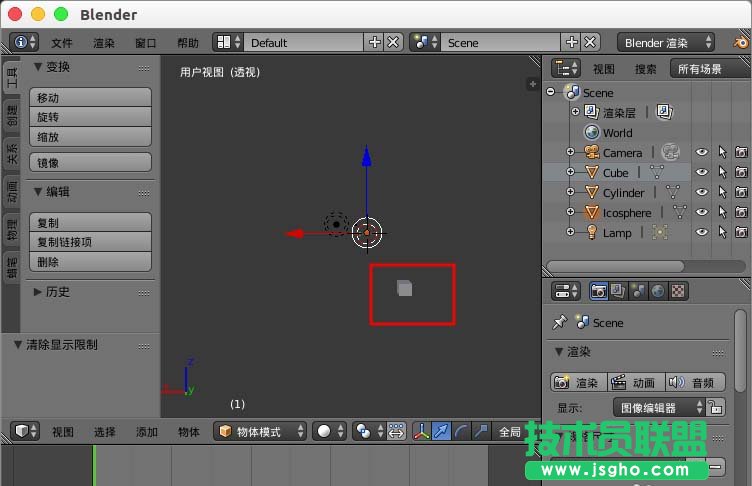Delete the current Scene
The height and width of the screenshot is (486, 752).
[x=590, y=43]
